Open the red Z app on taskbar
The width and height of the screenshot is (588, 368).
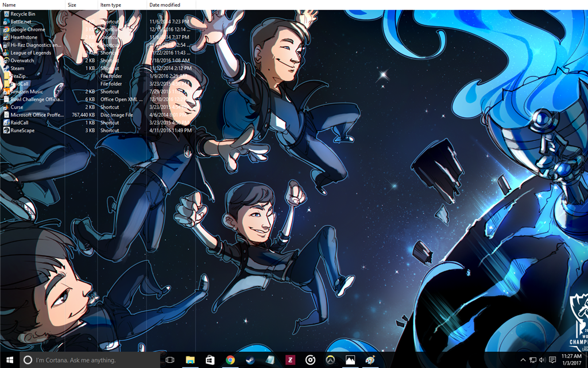290,360
